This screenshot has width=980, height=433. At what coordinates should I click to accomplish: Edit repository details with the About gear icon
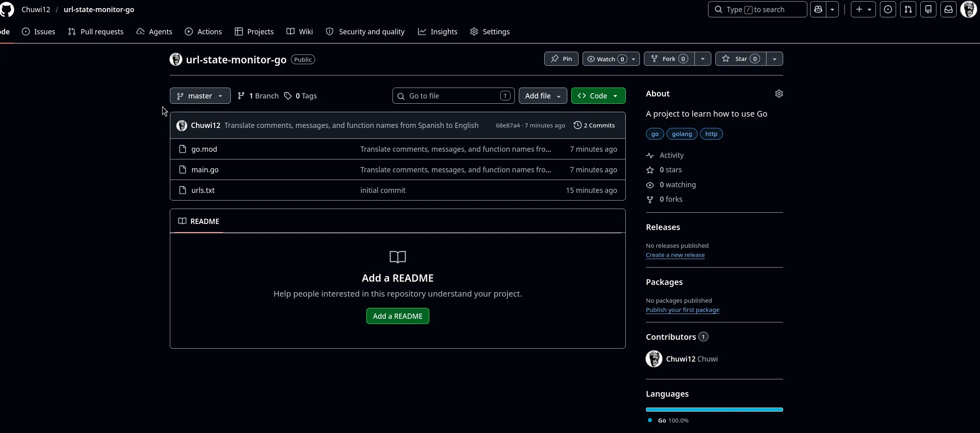[779, 94]
